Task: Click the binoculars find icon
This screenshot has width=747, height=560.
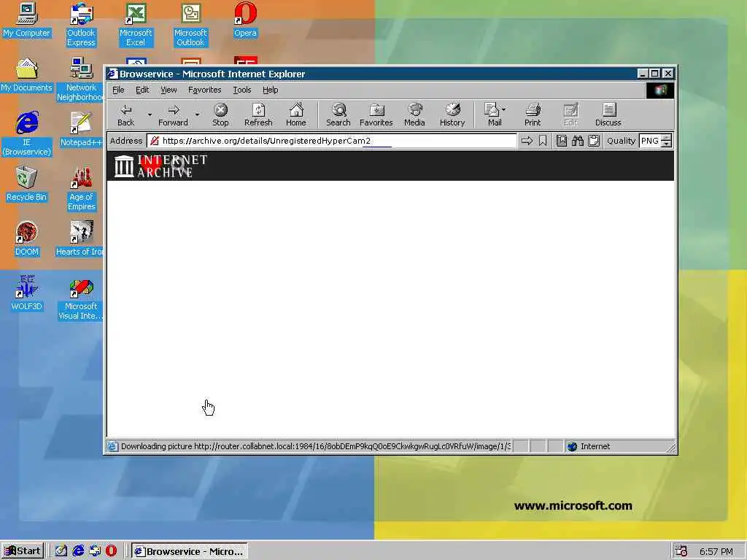Action: (578, 141)
